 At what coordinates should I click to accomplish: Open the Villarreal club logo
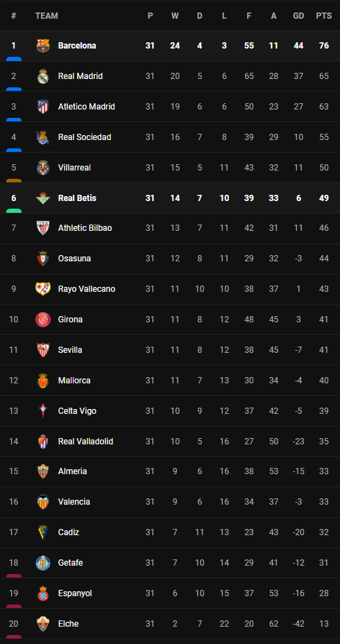pos(43,168)
